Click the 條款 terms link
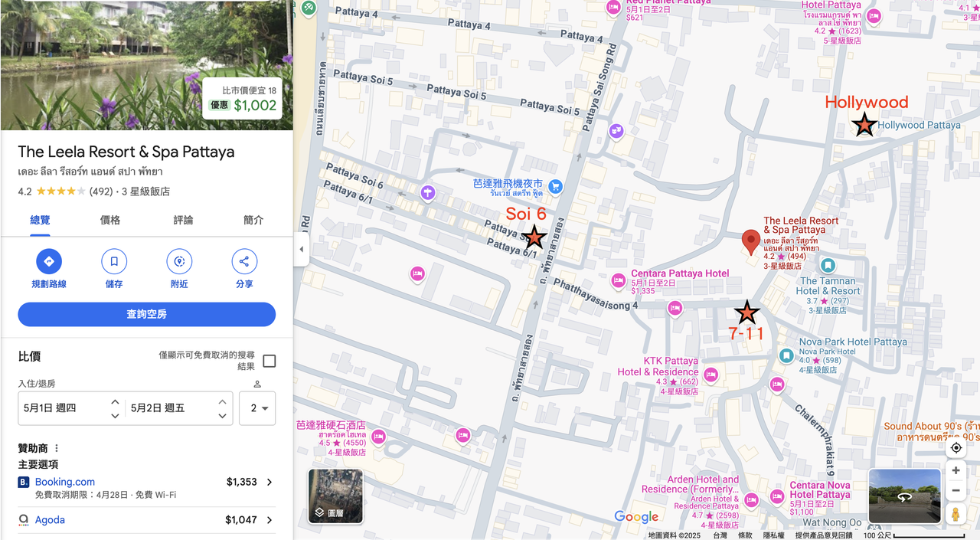The height and width of the screenshot is (540, 980). click(744, 535)
